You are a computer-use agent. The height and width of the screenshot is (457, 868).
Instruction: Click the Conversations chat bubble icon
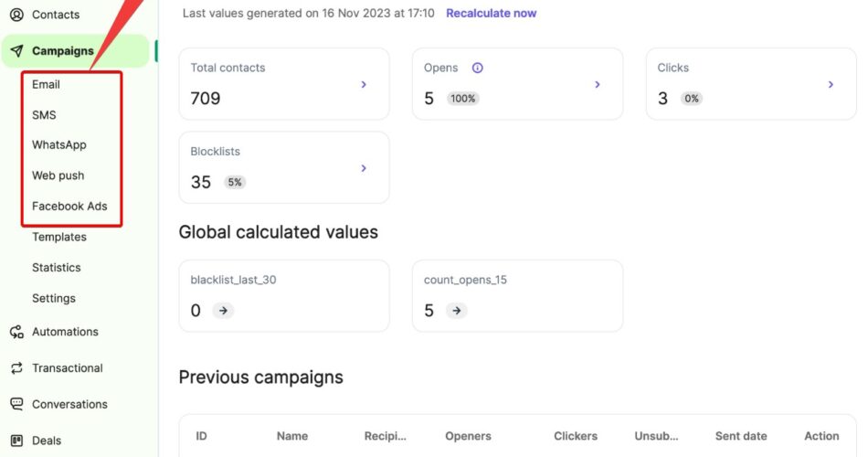coord(16,404)
